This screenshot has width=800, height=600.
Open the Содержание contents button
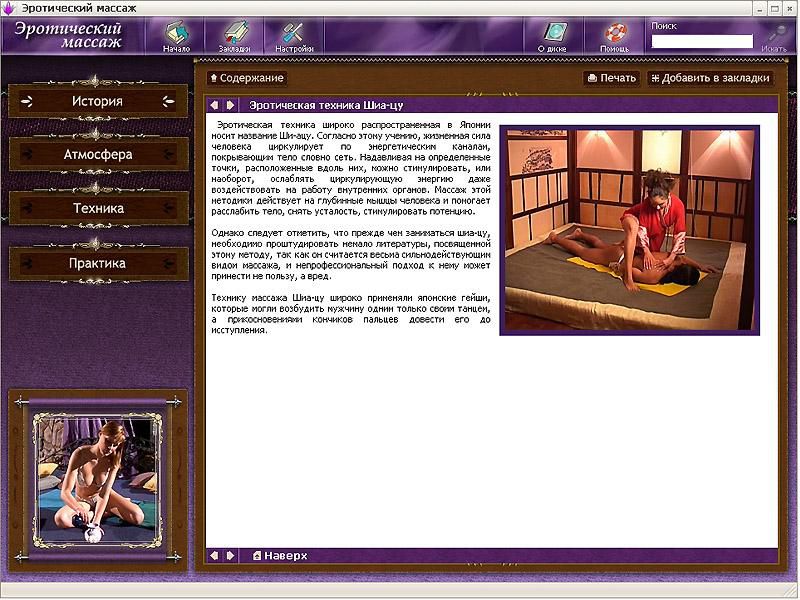pos(246,78)
